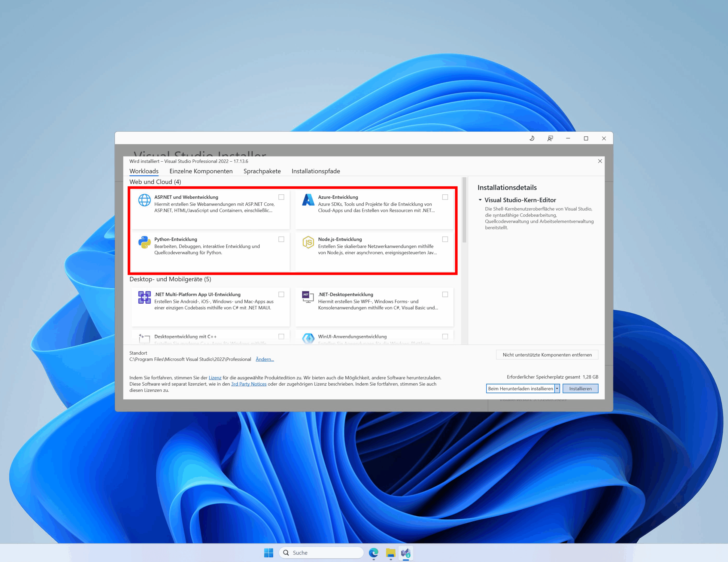
Task: Select .NET Multi-Platform App UI-Entwicklung checkbox
Action: click(x=281, y=294)
